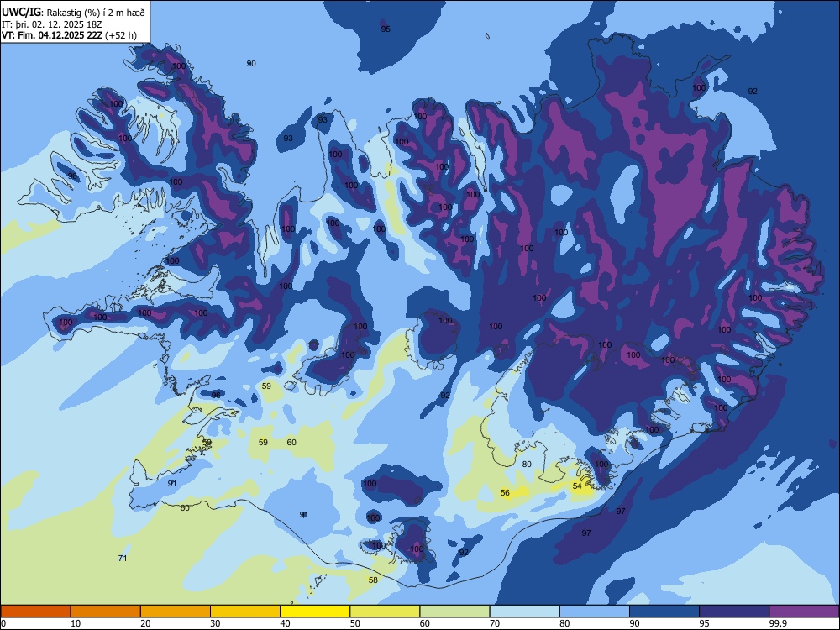Click the legend tick label '99.9'
The height and width of the screenshot is (630, 840).
[777, 623]
